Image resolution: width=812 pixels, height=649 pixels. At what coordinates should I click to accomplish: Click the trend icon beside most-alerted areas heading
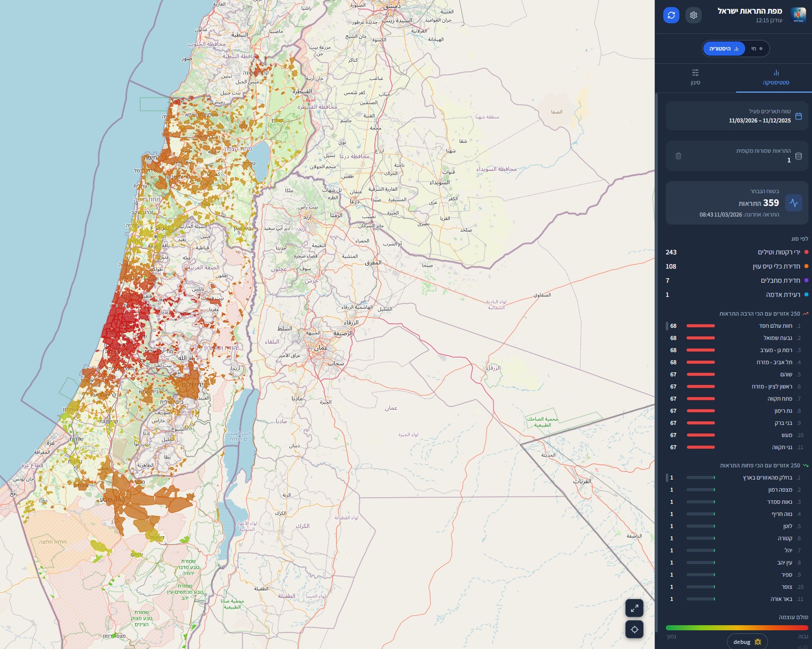(805, 314)
